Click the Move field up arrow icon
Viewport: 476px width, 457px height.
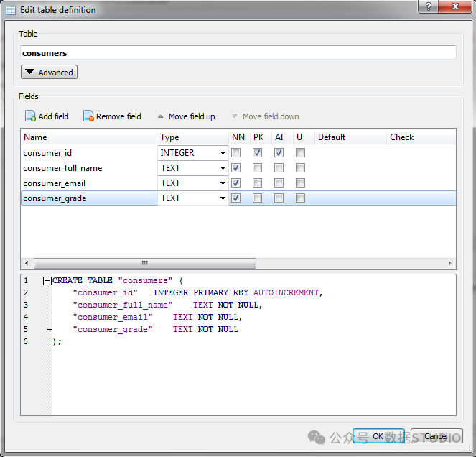click(x=160, y=116)
